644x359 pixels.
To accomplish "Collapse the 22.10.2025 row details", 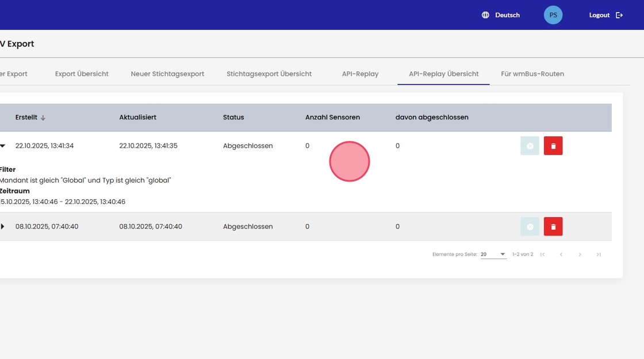I will coord(3,146).
